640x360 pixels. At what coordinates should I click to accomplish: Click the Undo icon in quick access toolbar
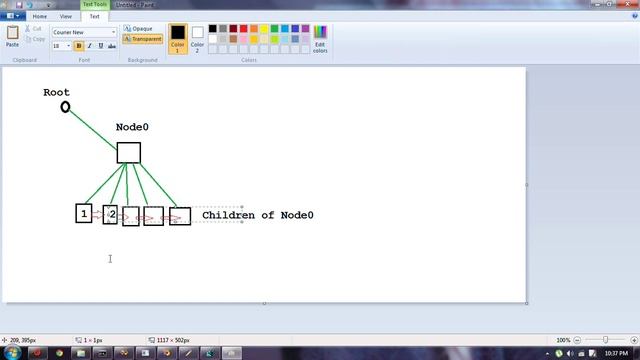tap(30, 5)
